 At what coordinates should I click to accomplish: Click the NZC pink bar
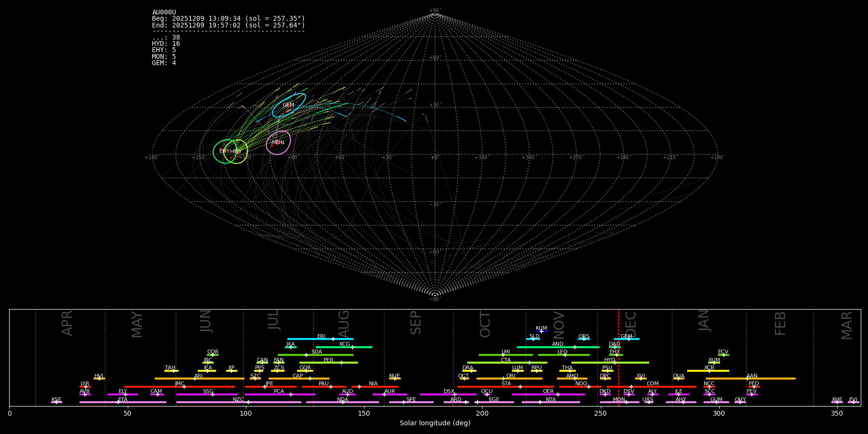point(239,402)
